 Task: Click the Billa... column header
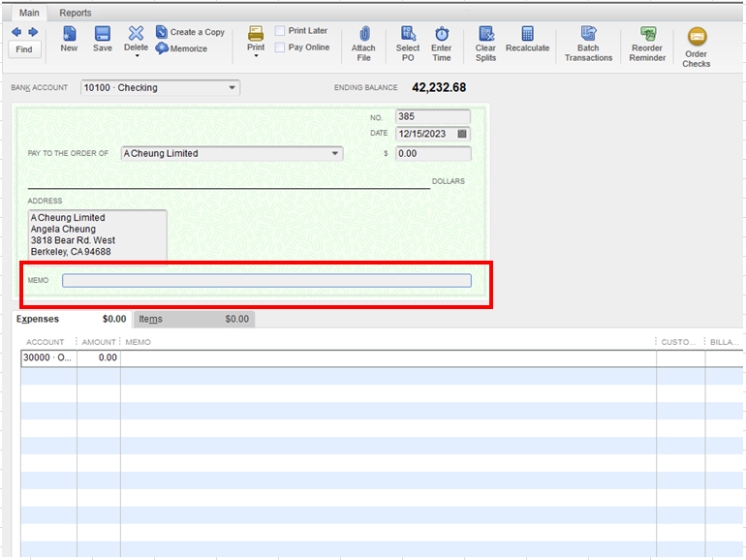click(x=724, y=342)
